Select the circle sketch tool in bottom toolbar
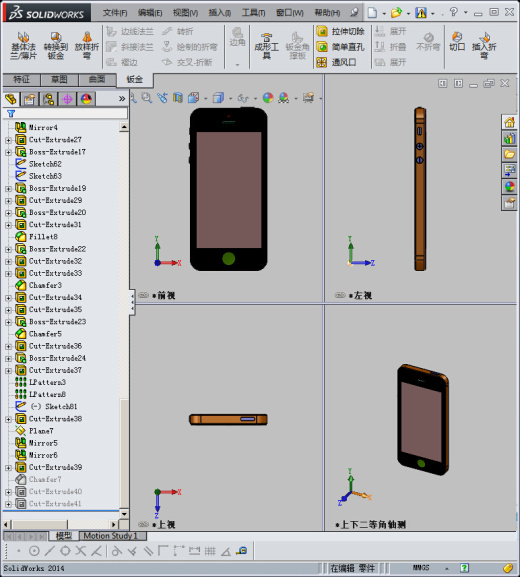This screenshot has height=577, width=520. click(34, 551)
